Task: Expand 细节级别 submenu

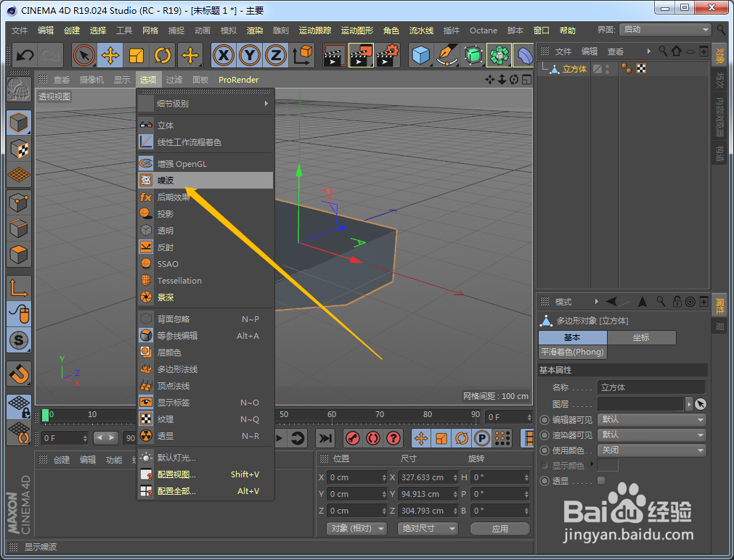Action: pos(205,104)
